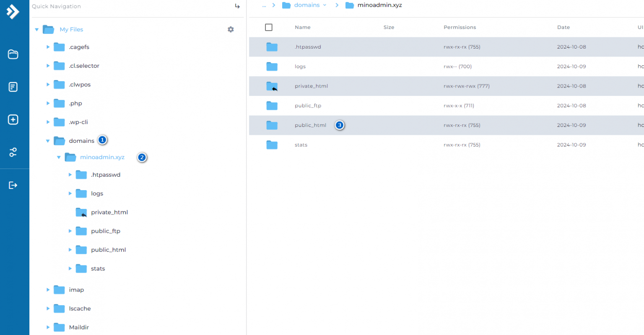The width and height of the screenshot is (644, 335).
Task: Select public_ftp under minoadmin.xyz in tree
Action: point(106,231)
